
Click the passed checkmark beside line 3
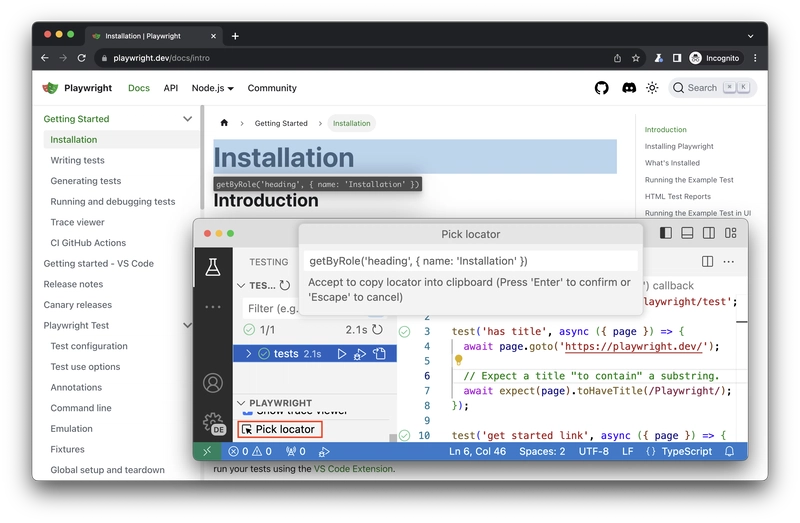(x=405, y=332)
